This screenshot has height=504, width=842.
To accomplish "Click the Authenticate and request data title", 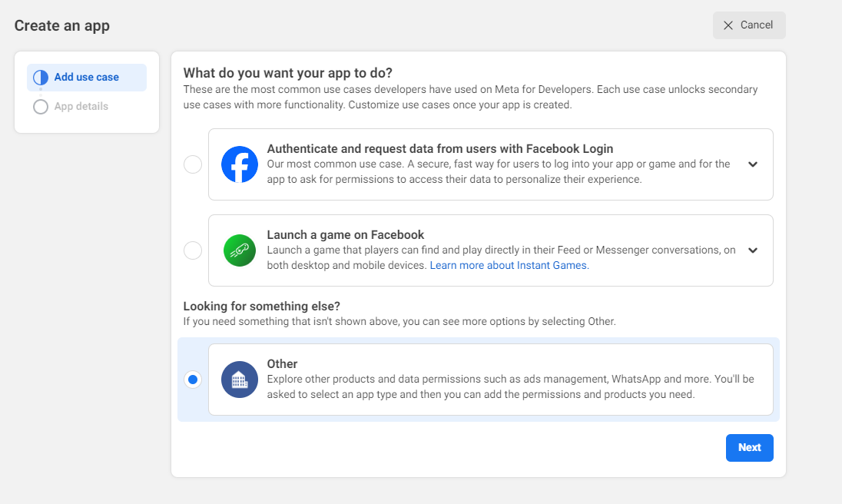I will point(439,149).
